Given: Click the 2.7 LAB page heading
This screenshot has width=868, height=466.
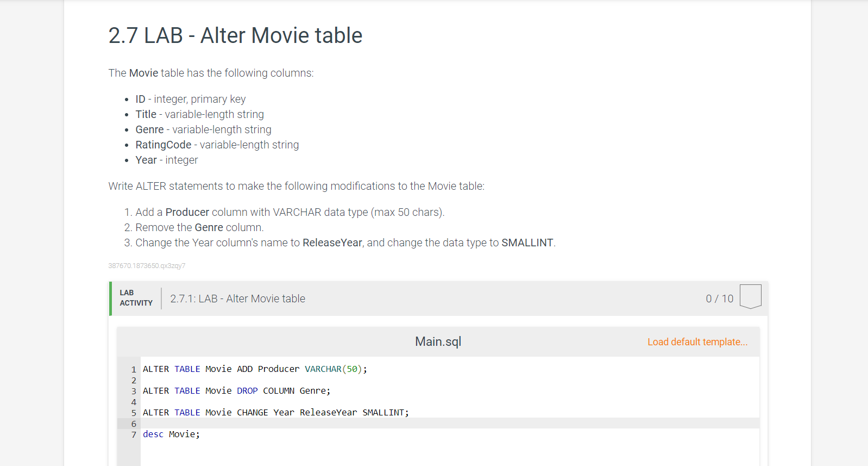Looking at the screenshot, I should point(235,36).
